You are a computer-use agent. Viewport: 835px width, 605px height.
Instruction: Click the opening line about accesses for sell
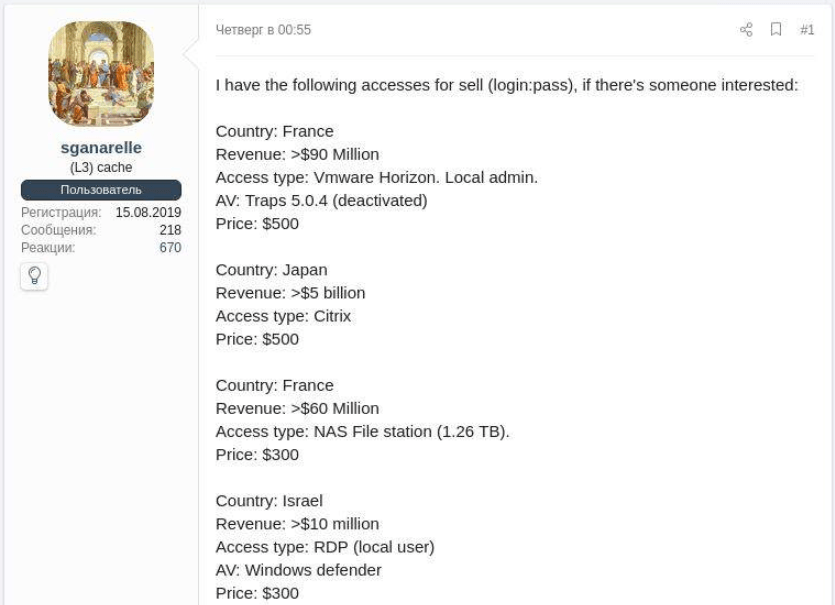point(506,85)
